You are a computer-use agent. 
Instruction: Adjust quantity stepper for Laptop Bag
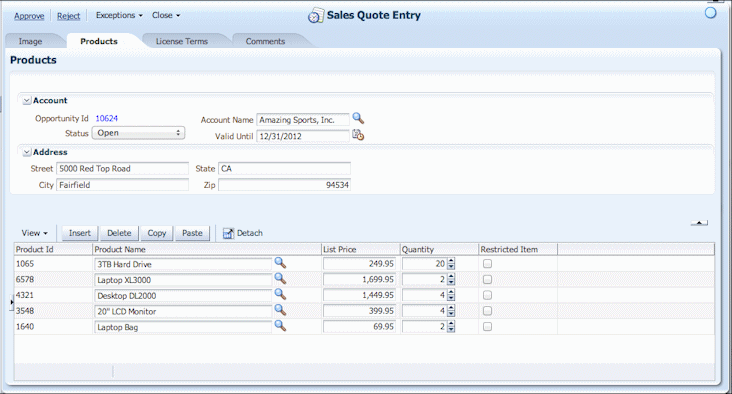[x=451, y=327]
